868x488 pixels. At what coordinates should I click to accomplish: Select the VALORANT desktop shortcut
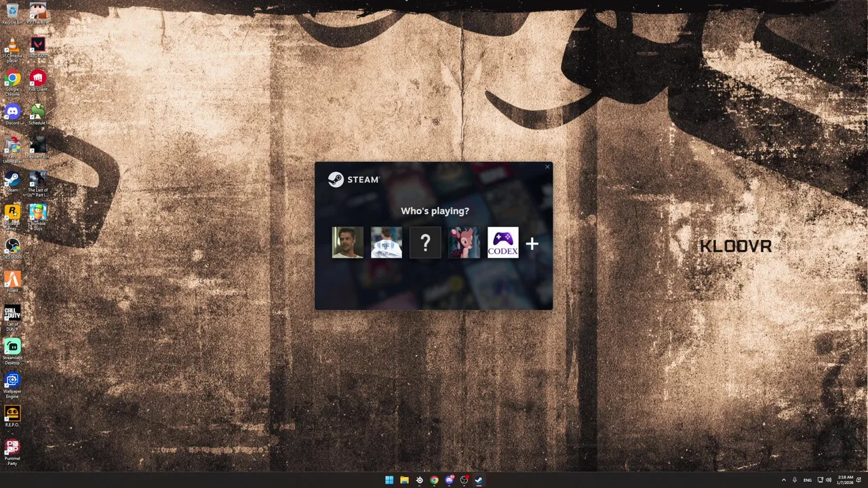[38, 47]
